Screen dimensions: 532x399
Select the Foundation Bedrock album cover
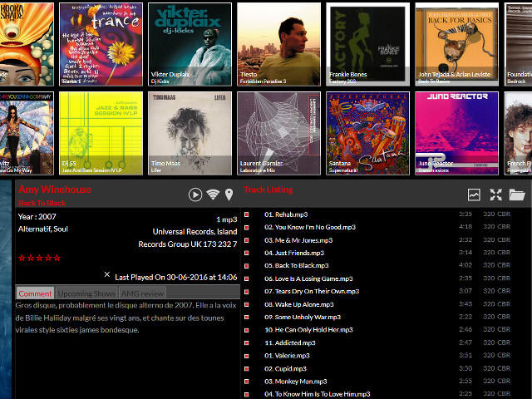pyautogui.click(x=518, y=44)
